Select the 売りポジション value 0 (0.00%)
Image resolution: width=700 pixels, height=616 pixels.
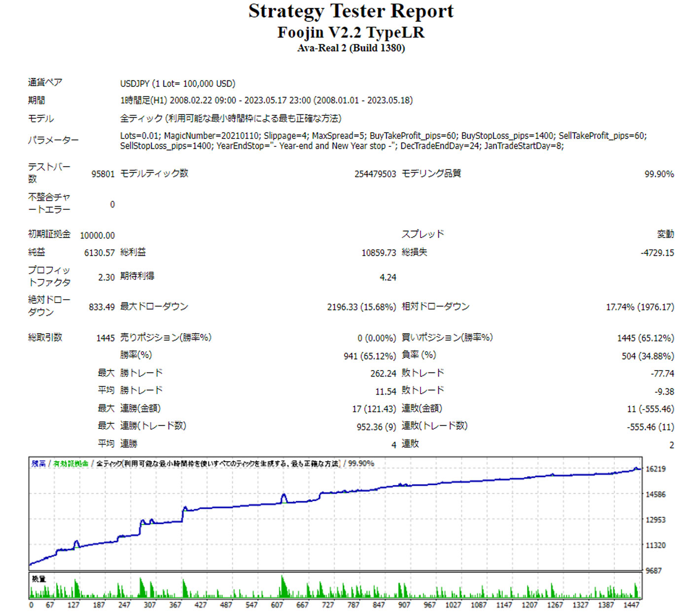[x=377, y=338]
